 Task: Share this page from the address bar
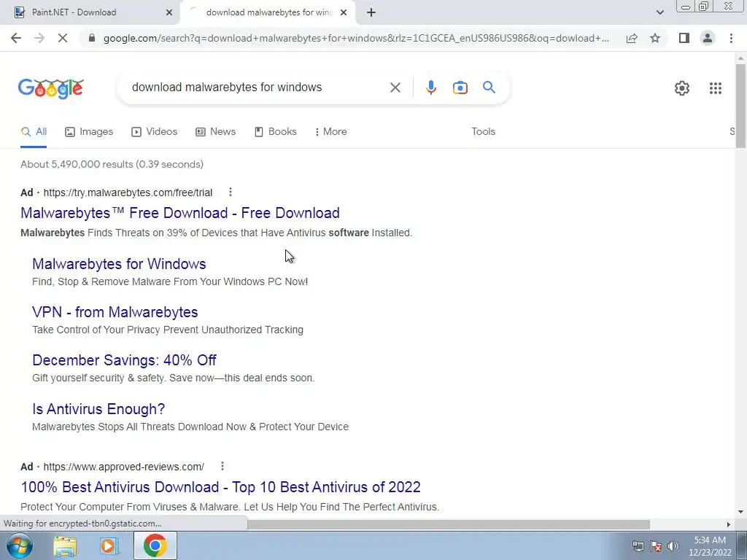632,38
